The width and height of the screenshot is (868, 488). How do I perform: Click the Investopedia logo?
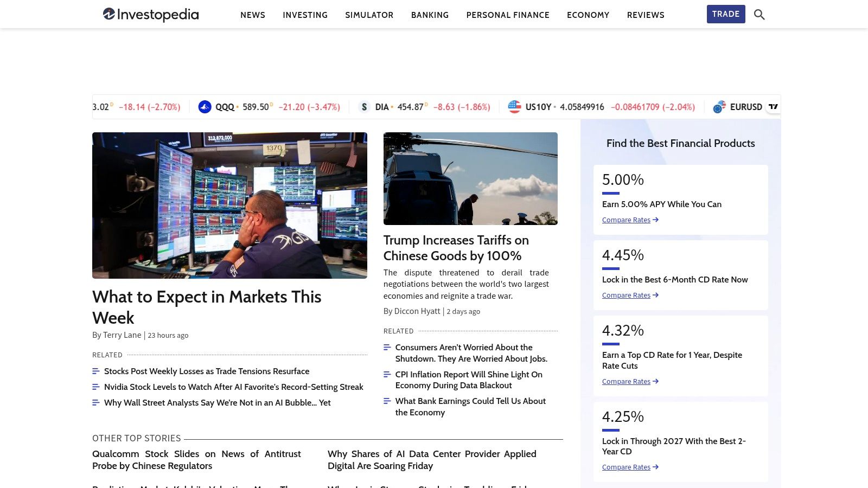tap(151, 15)
